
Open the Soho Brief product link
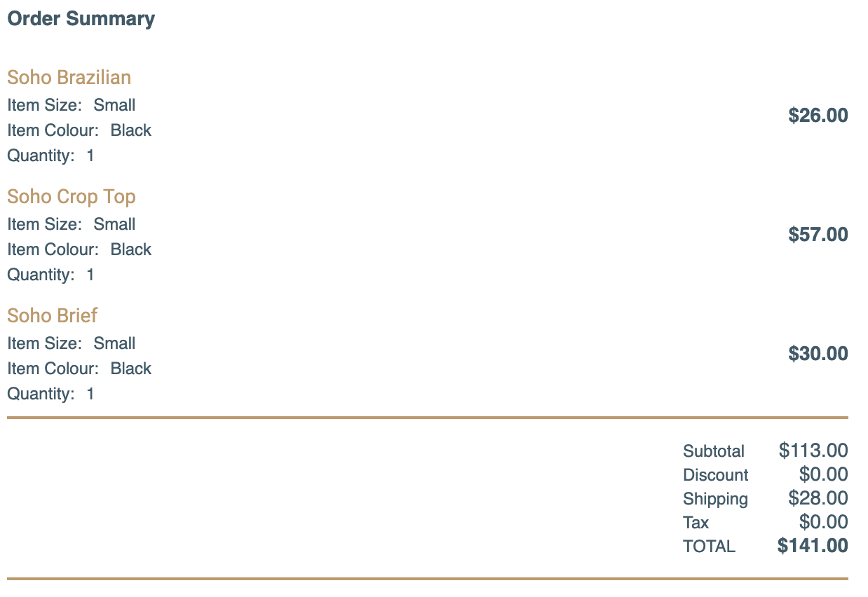coord(52,316)
